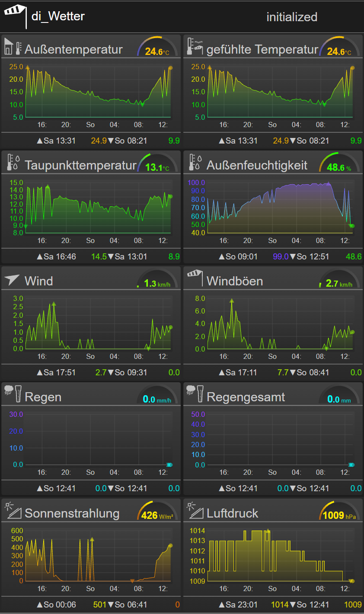Viewport: 364px width, 614px height.
Task: Select the di_Wetter header title
Action: [x=58, y=16]
